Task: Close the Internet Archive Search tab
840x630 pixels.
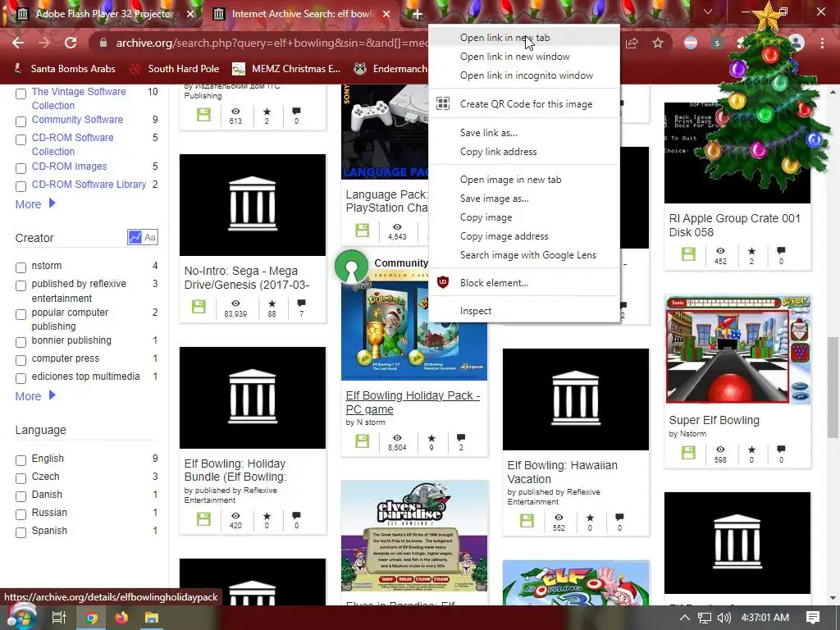Action: point(386,14)
